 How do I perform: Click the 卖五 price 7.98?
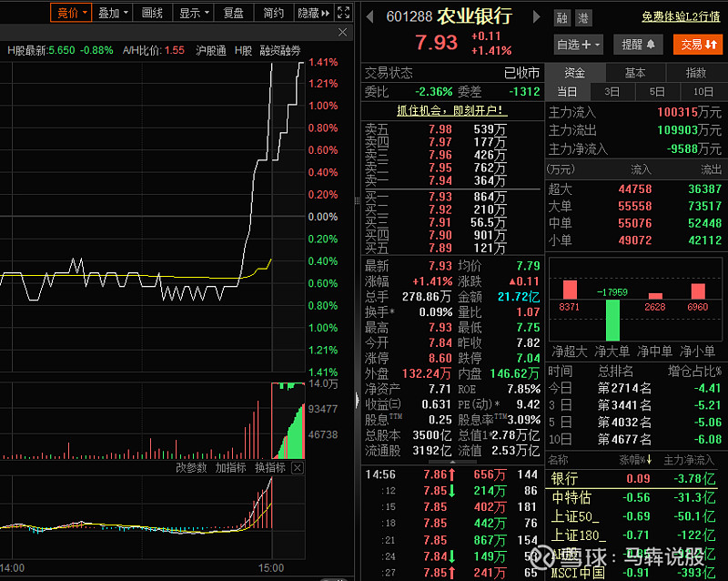coord(440,129)
